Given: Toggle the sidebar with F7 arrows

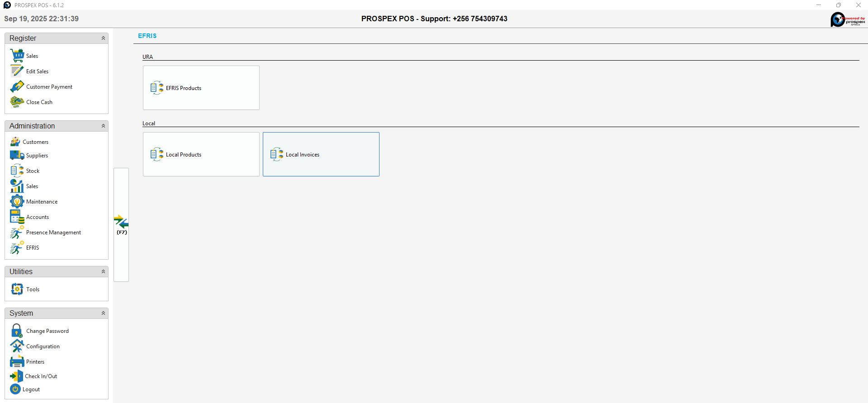Looking at the screenshot, I should 121,224.
